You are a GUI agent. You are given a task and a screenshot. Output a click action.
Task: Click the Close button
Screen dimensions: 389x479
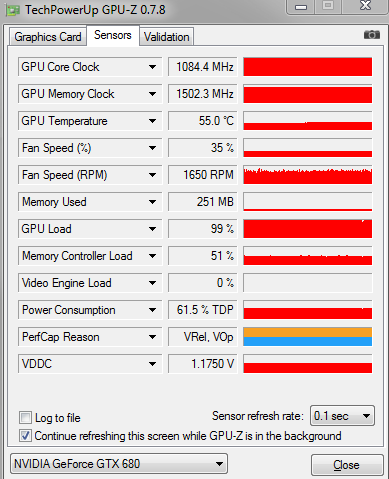pyautogui.click(x=347, y=465)
